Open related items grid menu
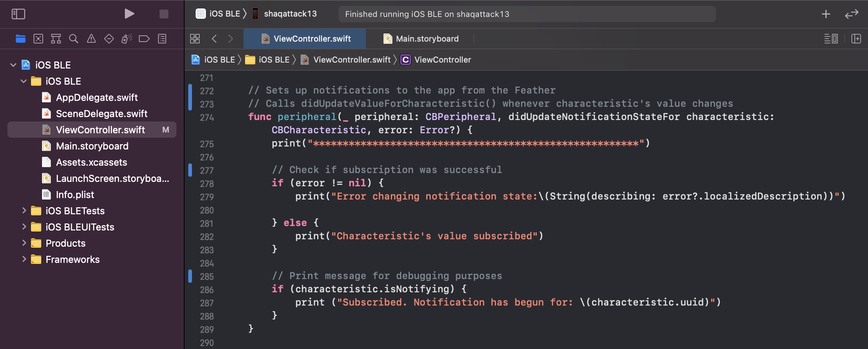Viewport: 868px width, 349px height. point(195,39)
